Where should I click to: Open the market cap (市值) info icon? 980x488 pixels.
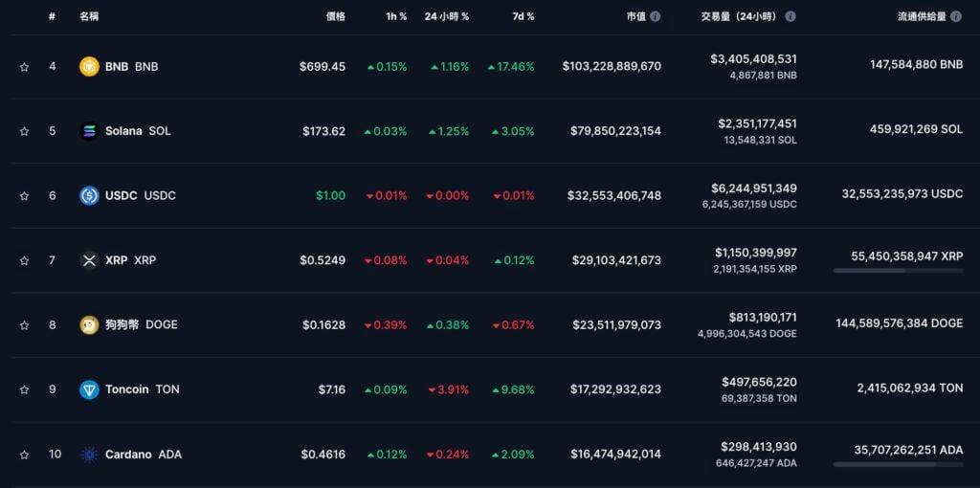point(656,16)
